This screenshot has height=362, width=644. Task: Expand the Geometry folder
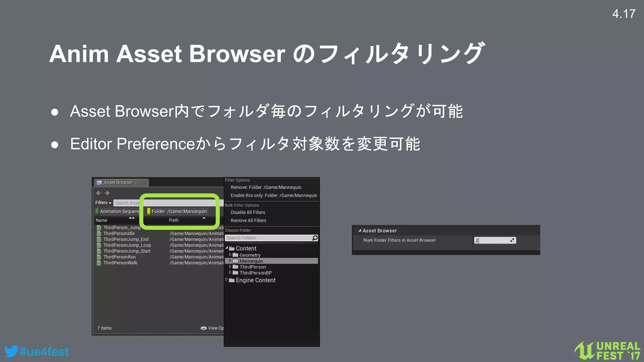point(230,255)
